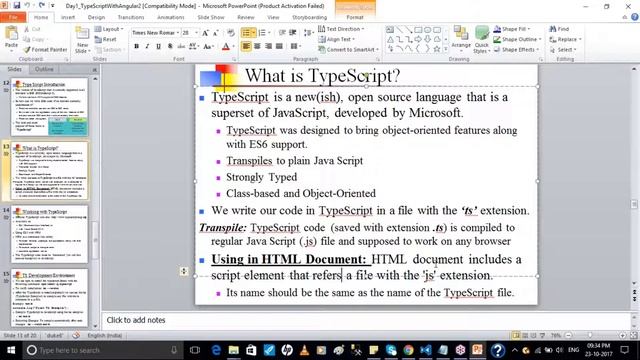Viewport: 640px width, 360px height.
Task: Decrease list indent level
Action: [282, 33]
